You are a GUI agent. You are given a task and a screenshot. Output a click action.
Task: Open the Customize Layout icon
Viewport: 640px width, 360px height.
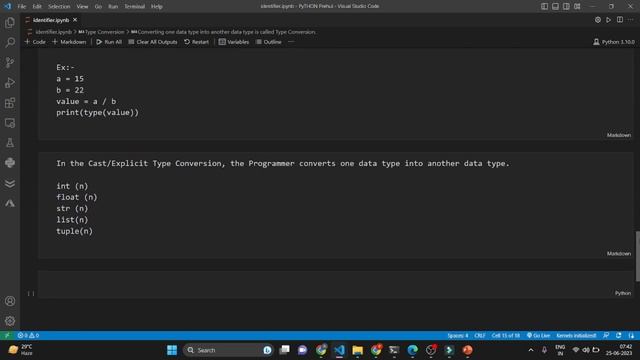pos(577,6)
